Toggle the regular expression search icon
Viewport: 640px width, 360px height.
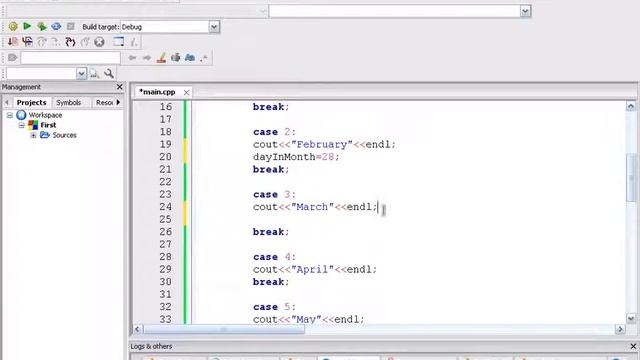(204, 58)
